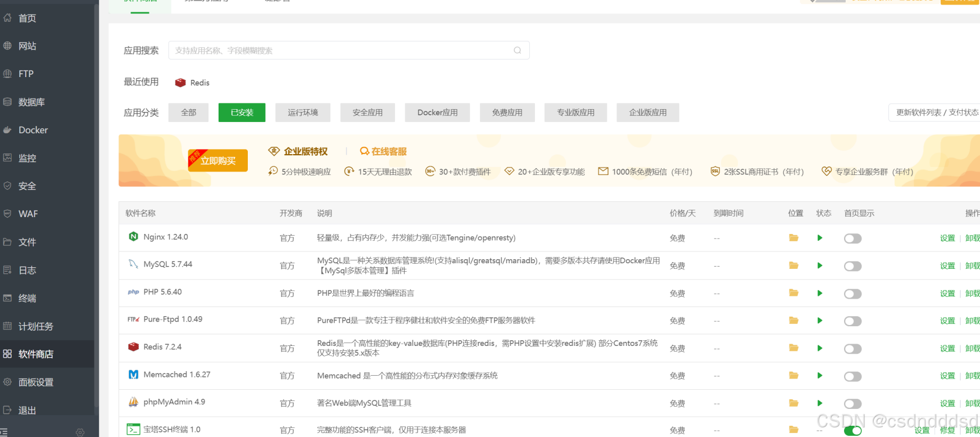Open recently used Redis app

coord(192,83)
